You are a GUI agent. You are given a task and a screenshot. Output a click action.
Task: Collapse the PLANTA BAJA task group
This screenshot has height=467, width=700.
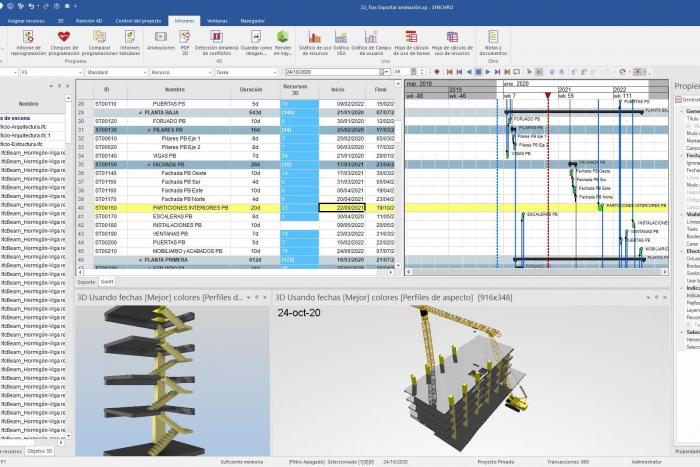(x=140, y=113)
